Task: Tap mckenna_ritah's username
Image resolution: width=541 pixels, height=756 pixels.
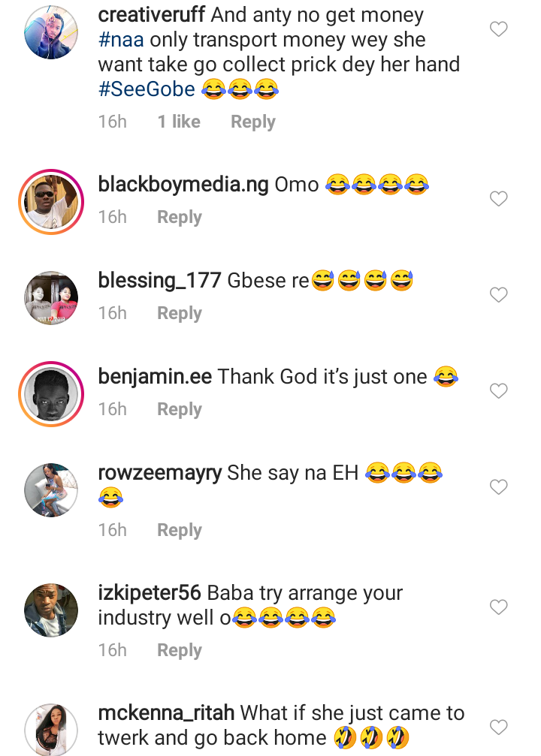Action: click(x=166, y=712)
